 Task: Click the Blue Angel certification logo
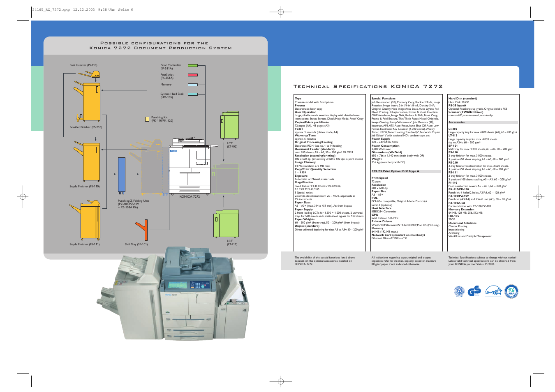(459, 292)
